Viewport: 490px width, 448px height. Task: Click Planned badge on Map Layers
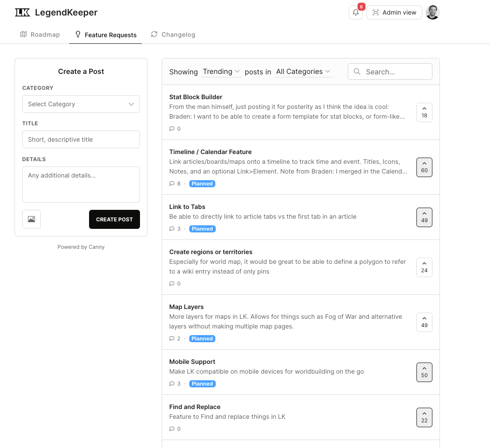[x=202, y=338]
